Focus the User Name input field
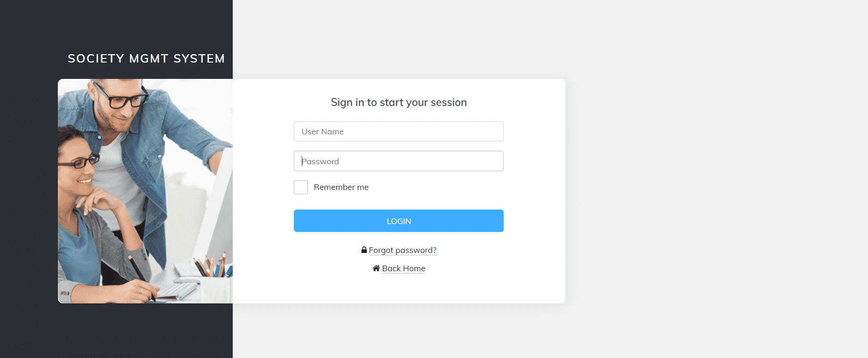This screenshot has height=358, width=868. [x=398, y=132]
